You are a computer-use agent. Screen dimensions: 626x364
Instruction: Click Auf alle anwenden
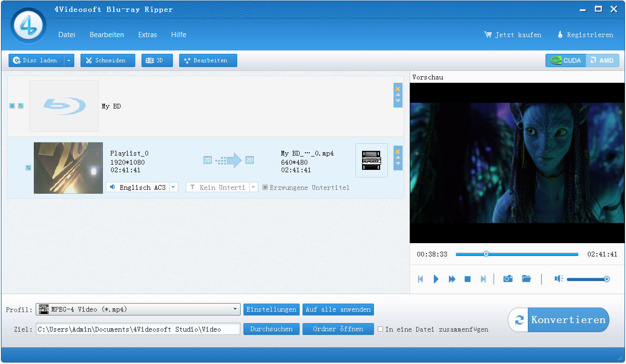click(338, 309)
